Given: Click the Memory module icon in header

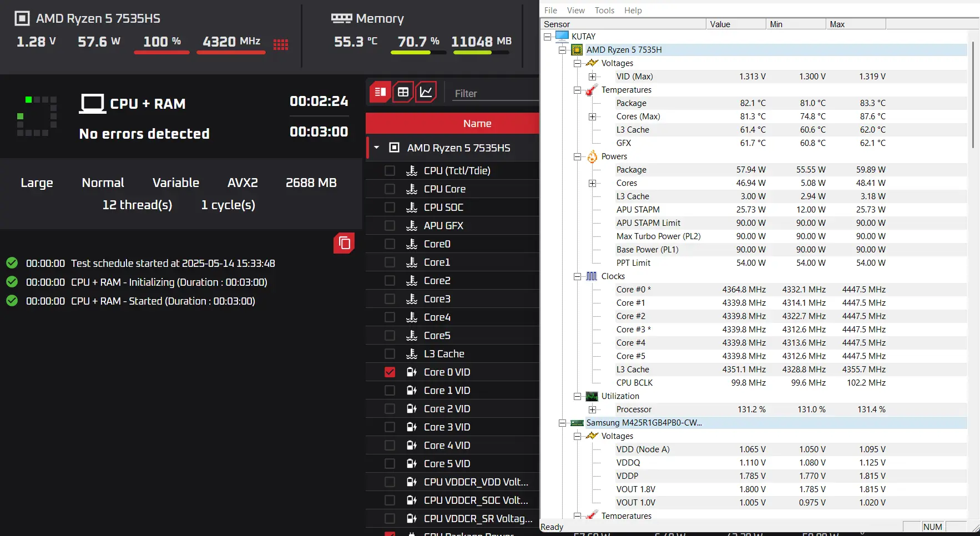Looking at the screenshot, I should [341, 18].
